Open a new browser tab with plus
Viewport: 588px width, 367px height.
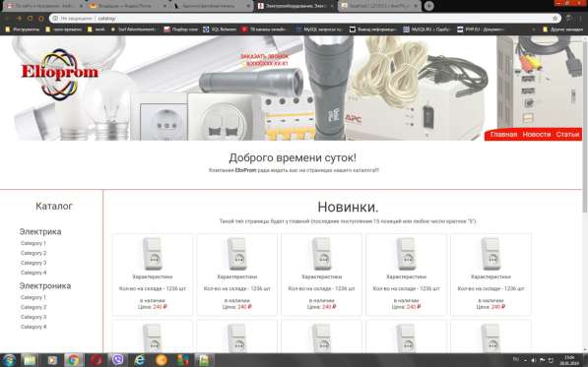coord(428,6)
